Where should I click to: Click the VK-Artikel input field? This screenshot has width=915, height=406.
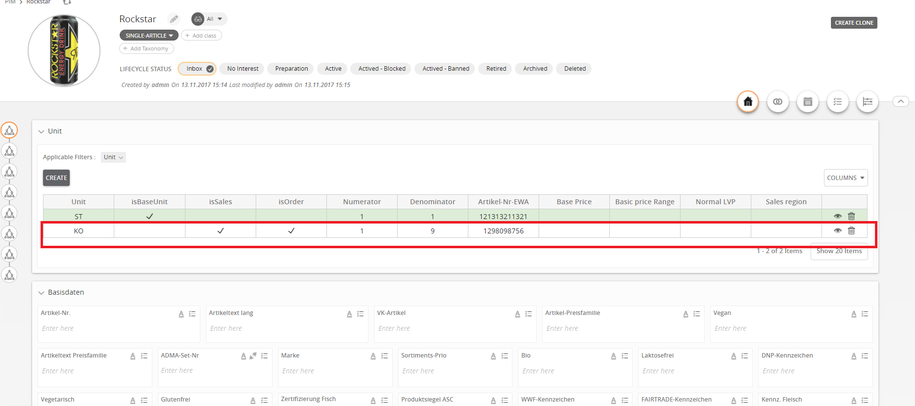point(455,328)
